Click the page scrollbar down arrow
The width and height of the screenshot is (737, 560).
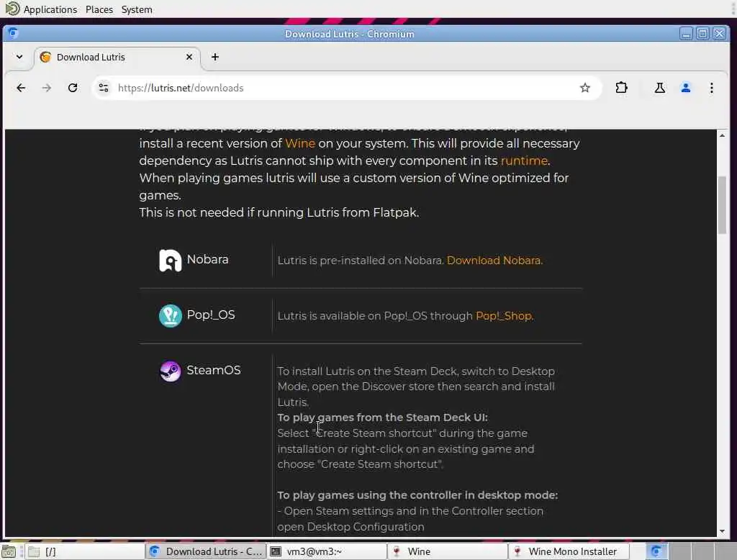point(722,531)
